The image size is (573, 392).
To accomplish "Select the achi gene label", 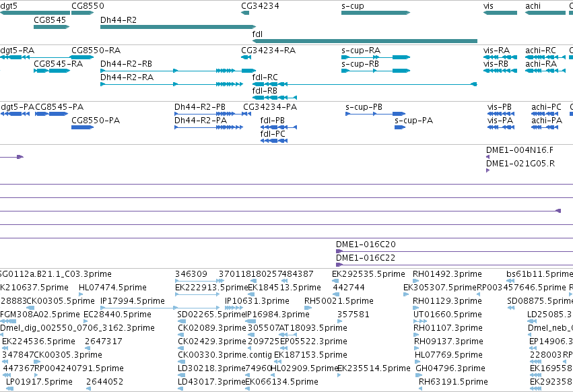I will [x=533, y=6].
